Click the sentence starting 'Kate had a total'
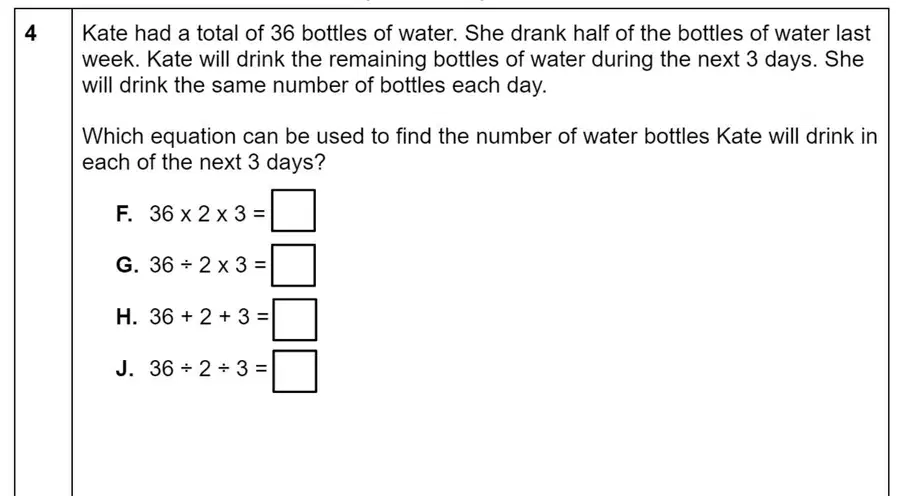Viewport: 900px width, 496px height. coord(270,34)
